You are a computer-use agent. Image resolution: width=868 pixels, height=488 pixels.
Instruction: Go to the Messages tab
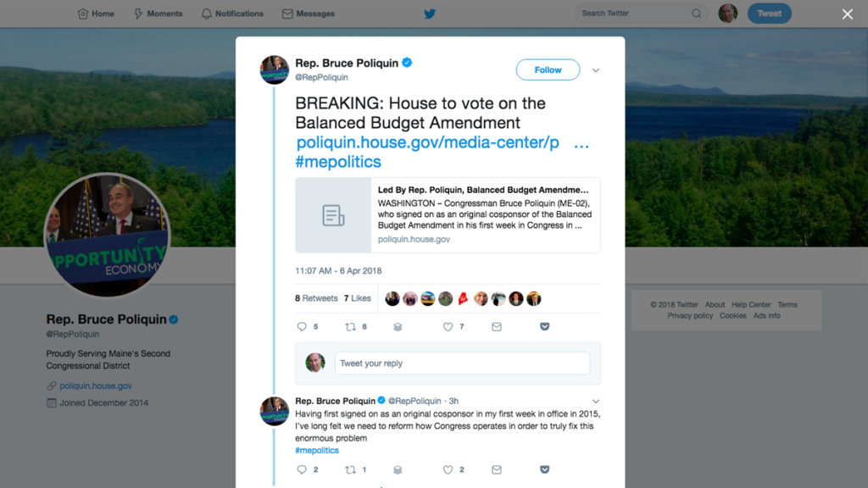[x=309, y=14]
